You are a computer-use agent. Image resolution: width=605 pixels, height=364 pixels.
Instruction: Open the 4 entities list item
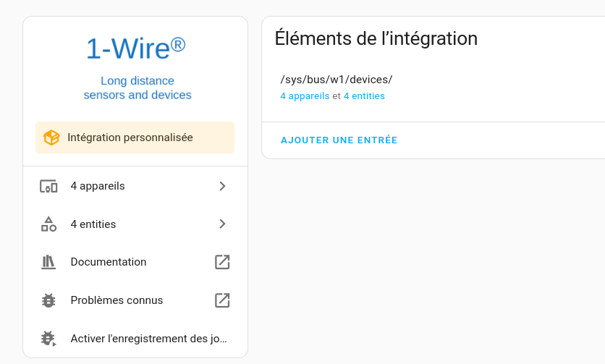pos(135,224)
